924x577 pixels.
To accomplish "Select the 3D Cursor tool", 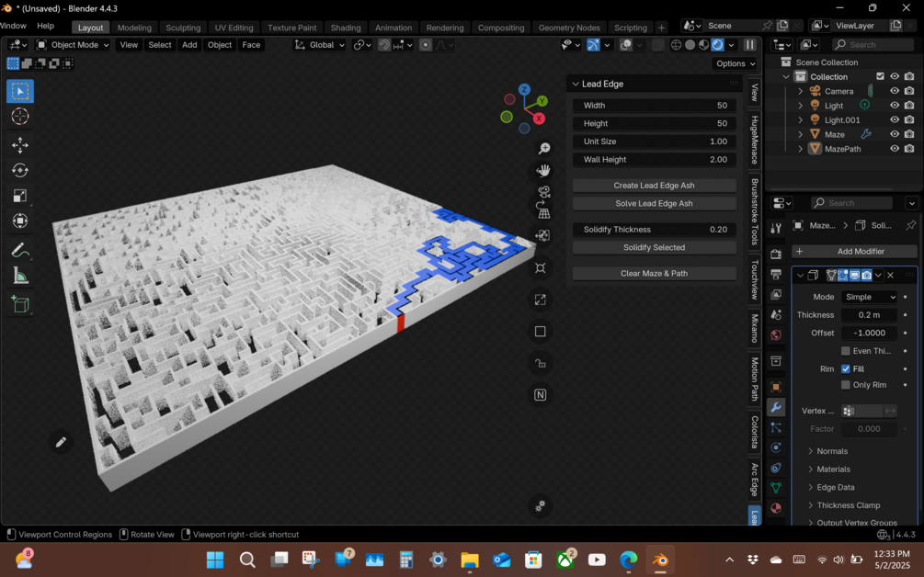I will [x=20, y=116].
